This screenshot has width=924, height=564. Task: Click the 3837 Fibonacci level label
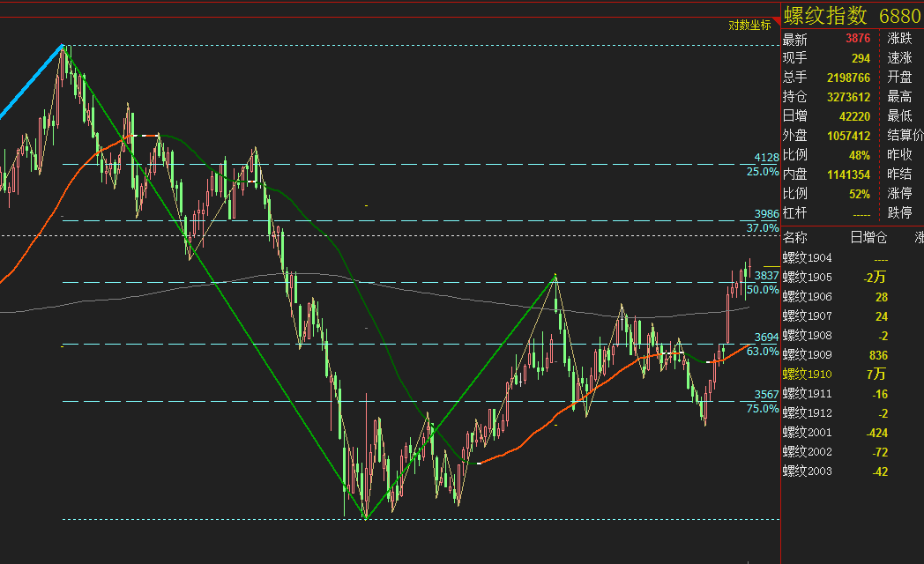click(767, 276)
